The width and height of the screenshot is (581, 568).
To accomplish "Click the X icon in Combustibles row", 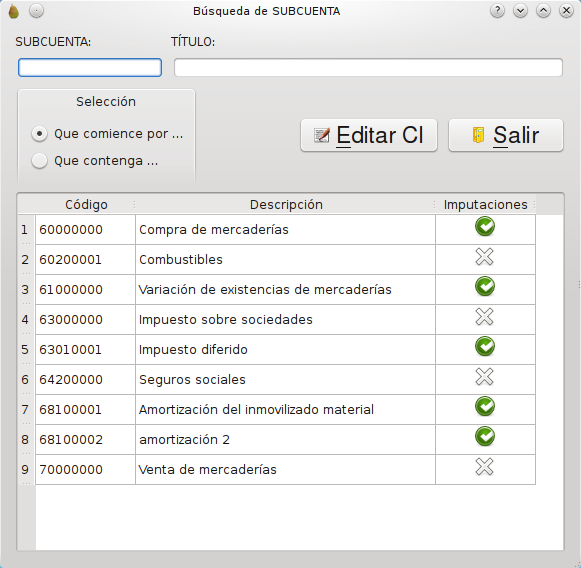I will click(x=485, y=257).
